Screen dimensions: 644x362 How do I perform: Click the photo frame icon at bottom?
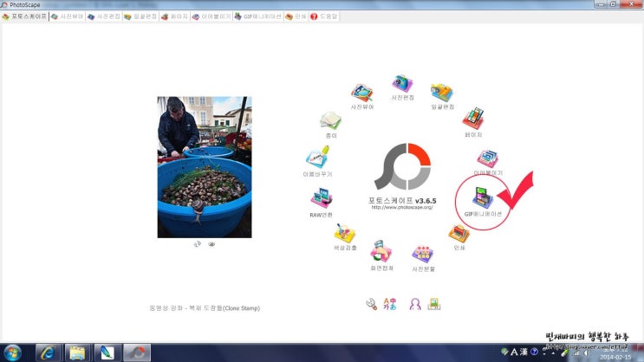pyautogui.click(x=434, y=304)
